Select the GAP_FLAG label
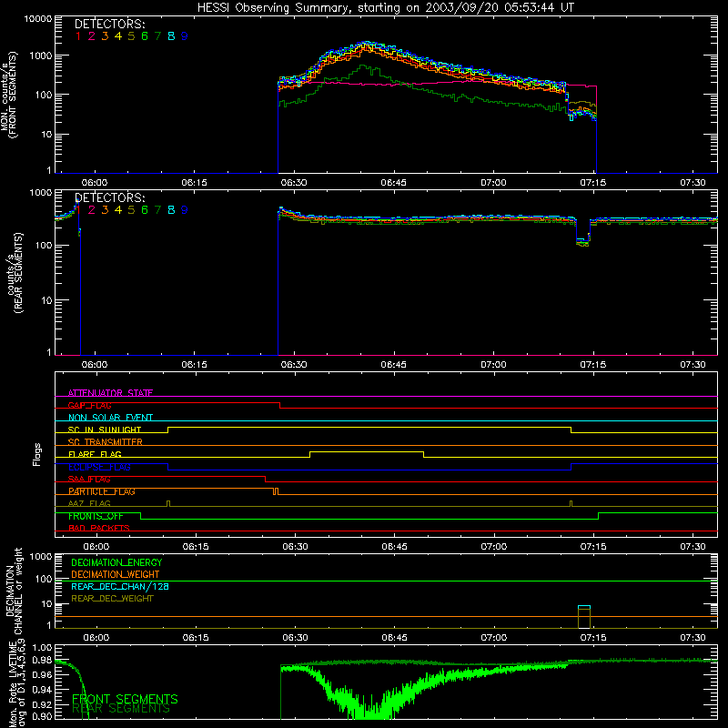 [x=89, y=405]
